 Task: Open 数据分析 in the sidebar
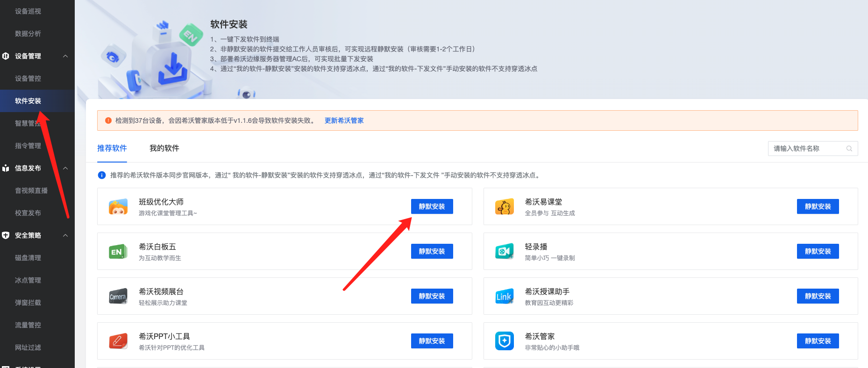28,34
